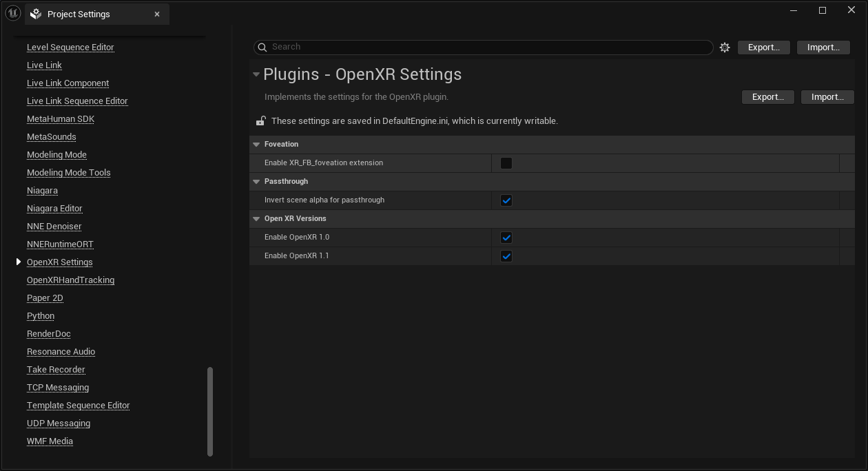
Task: Click the arrow beside OpenXR Settings in sidebar
Action: click(19, 262)
